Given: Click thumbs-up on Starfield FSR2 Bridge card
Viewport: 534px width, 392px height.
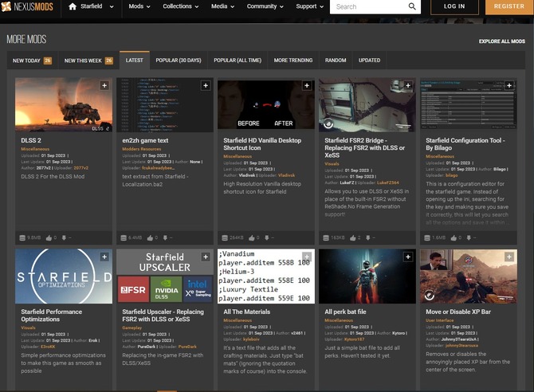Looking at the screenshot, I should click(x=353, y=237).
